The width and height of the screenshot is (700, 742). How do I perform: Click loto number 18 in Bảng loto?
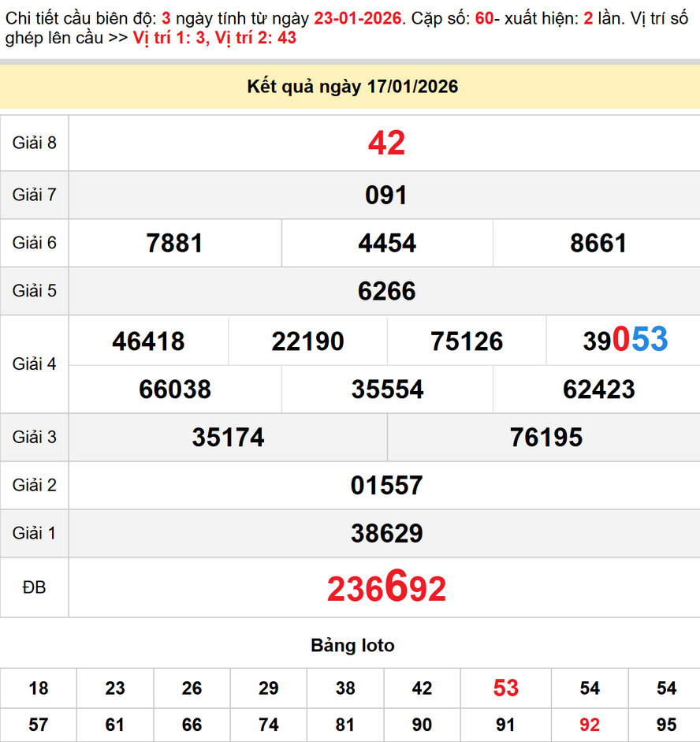click(x=38, y=688)
